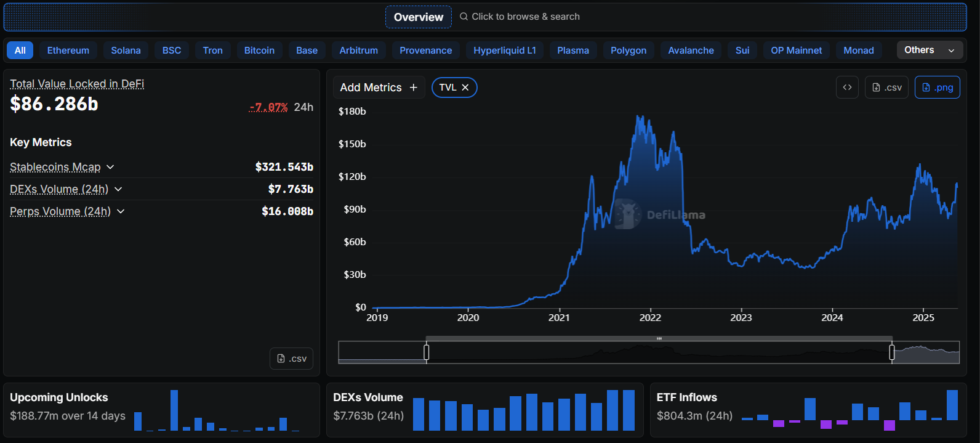Expand the DEXs Volume (24h) chevron
The width and height of the screenshot is (980, 443).
pyautogui.click(x=118, y=189)
